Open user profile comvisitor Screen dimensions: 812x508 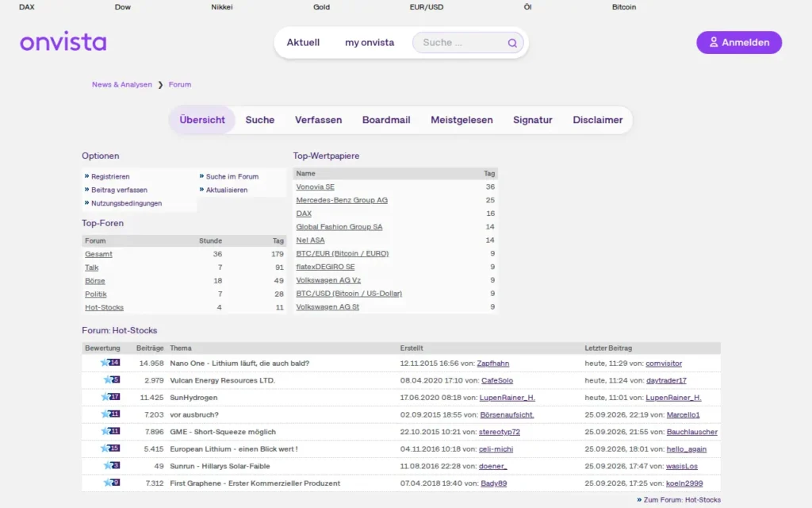pyautogui.click(x=664, y=364)
